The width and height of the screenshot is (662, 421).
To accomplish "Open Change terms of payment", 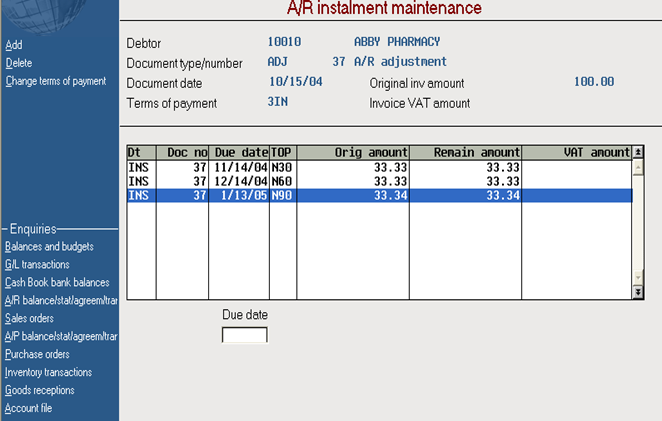I will pos(56,81).
